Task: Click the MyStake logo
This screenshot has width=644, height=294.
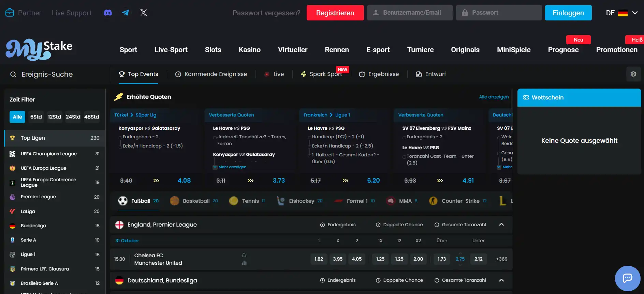Action: click(39, 50)
